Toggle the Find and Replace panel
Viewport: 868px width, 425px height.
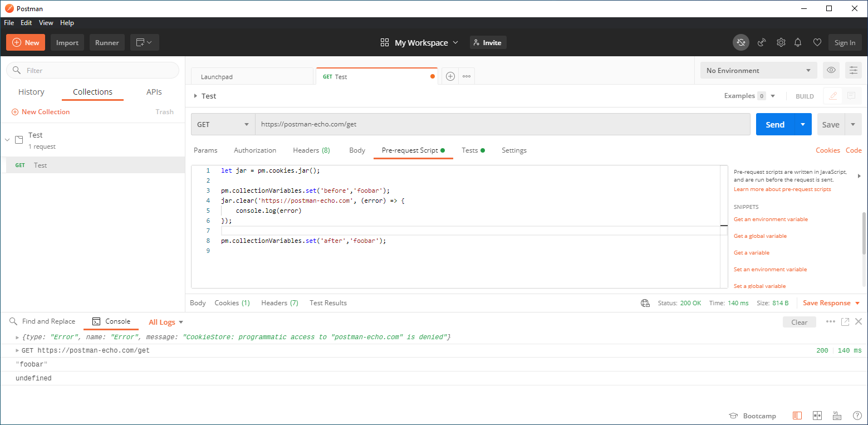pyautogui.click(x=43, y=321)
